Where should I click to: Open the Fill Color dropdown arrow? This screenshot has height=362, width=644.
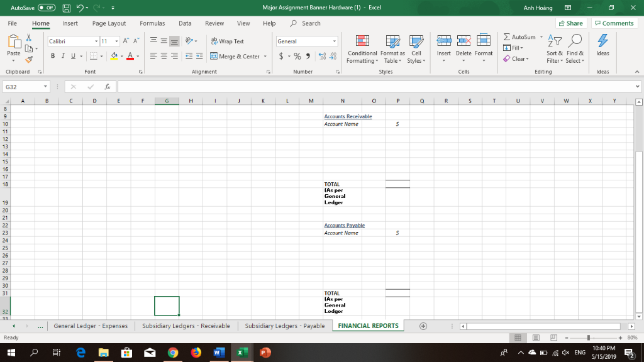pyautogui.click(x=122, y=56)
